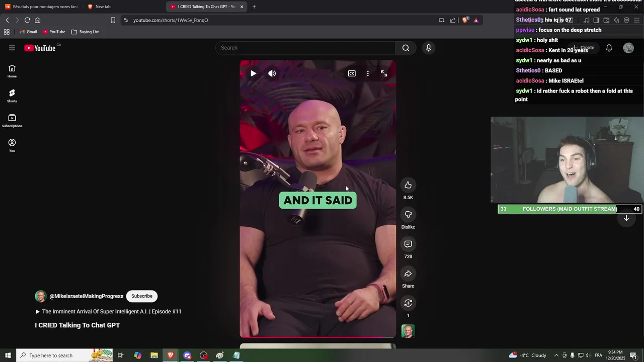Open File Explorer from the taskbar
The width and height of the screenshot is (644, 362).
pyautogui.click(x=154, y=355)
